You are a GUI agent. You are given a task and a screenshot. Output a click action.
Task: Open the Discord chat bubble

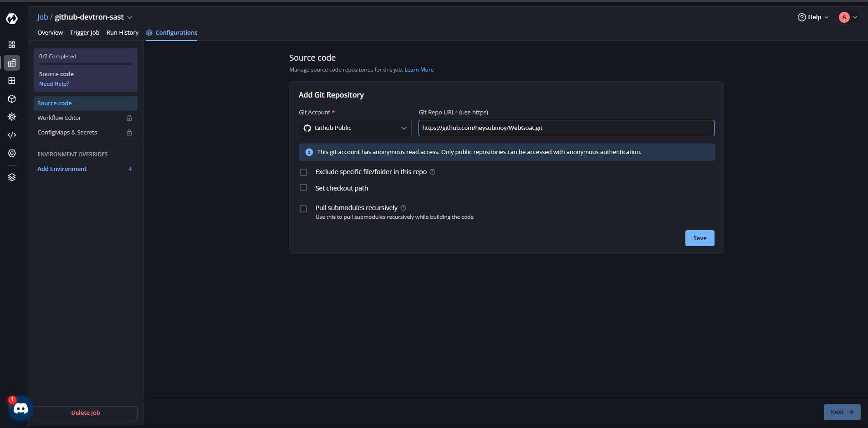coord(20,408)
